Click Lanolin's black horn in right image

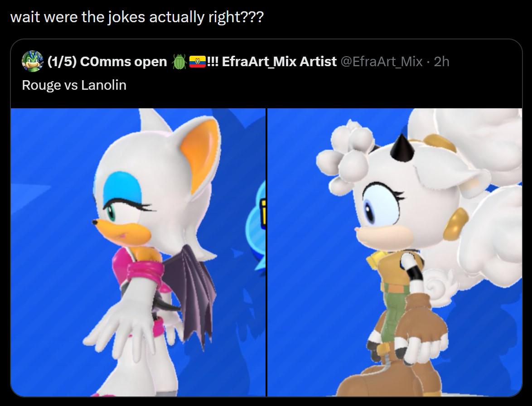401,147
